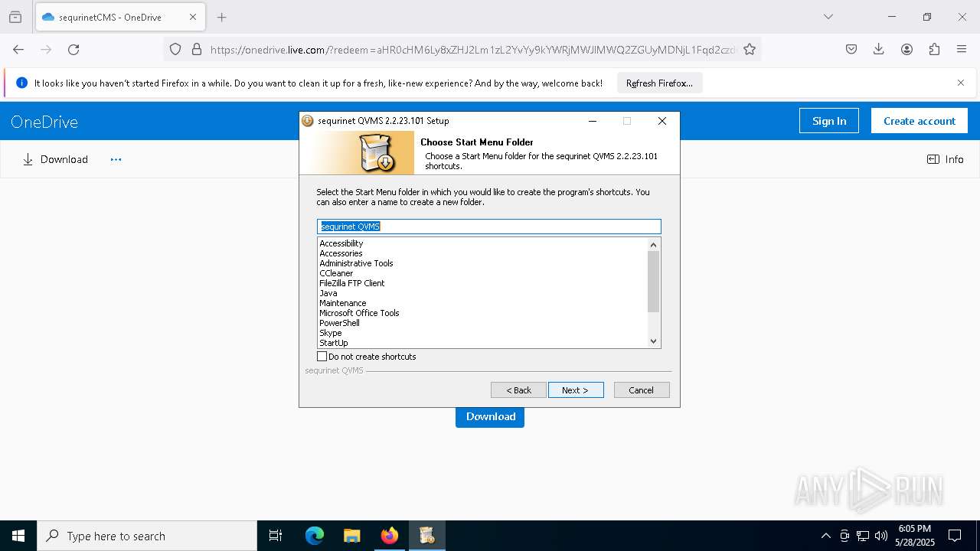Select Accessibility in the folder list
Screen dimensions: 980x551
pos(341,243)
